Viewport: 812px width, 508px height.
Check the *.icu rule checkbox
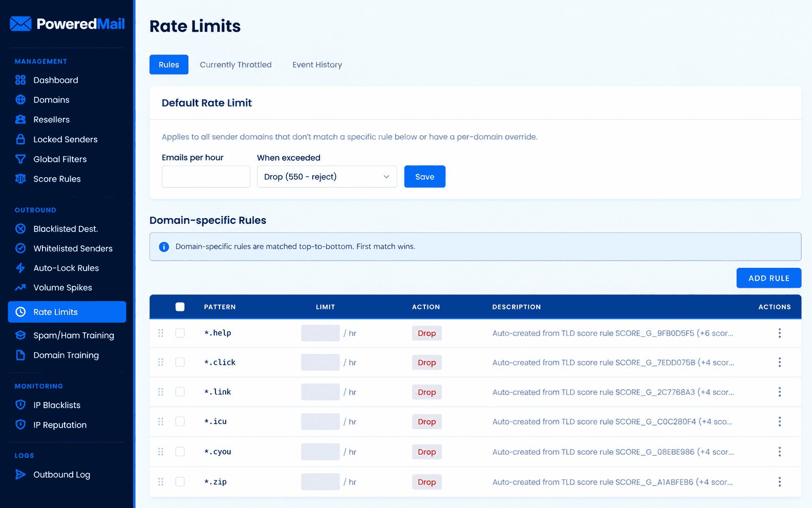180,421
